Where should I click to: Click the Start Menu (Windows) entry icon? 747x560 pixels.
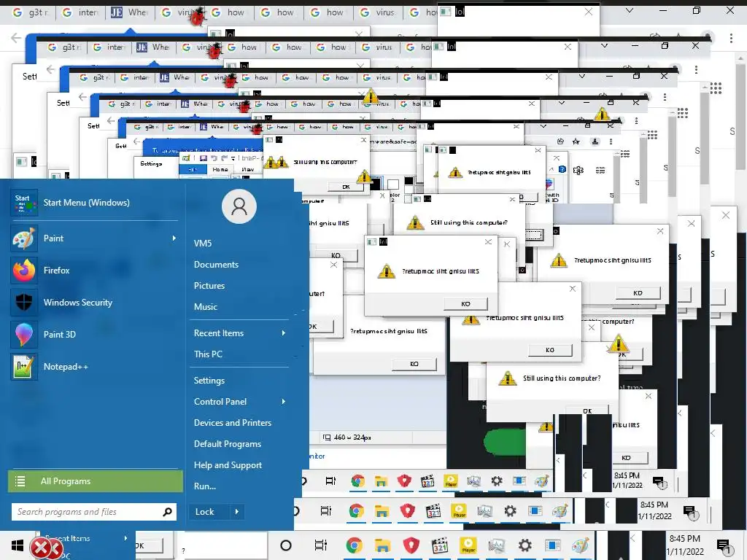[24, 203]
